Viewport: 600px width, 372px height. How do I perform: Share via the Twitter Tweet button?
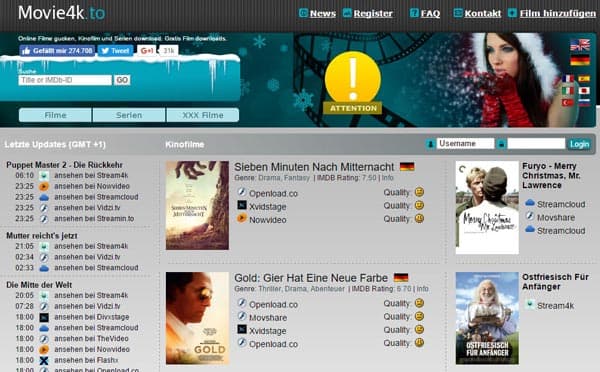115,51
